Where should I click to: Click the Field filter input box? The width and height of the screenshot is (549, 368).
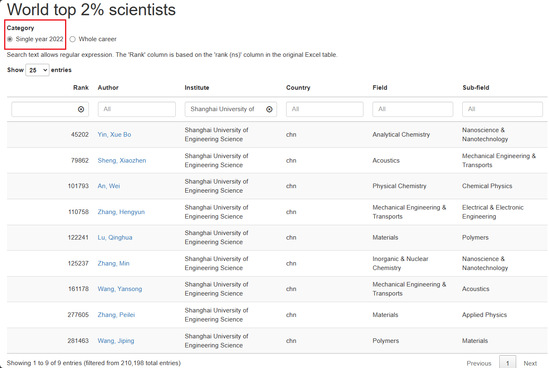413,109
